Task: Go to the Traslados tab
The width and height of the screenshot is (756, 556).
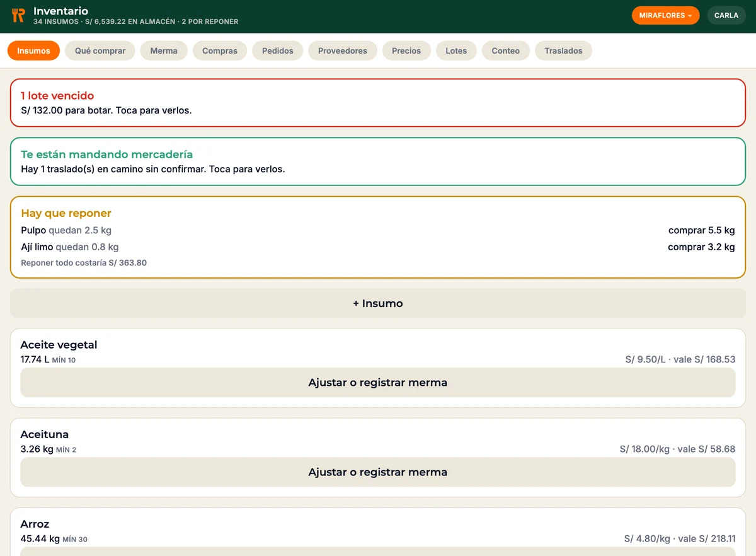Action: tap(563, 51)
